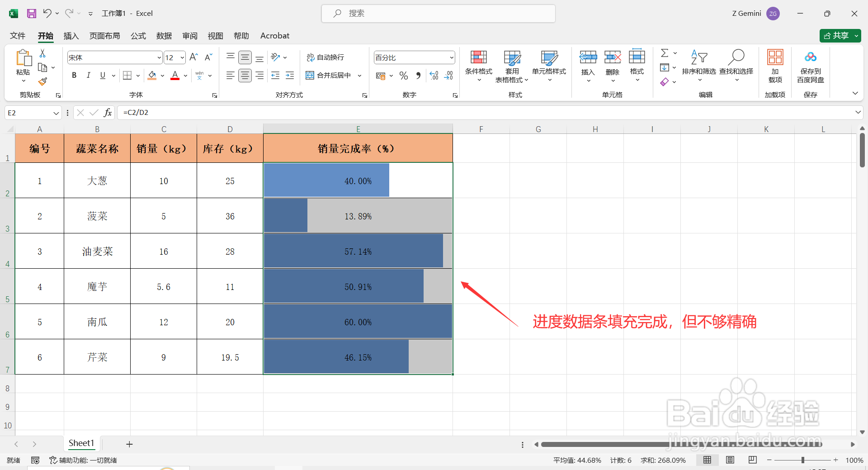Open the font name dropdown
This screenshot has width=868, height=470.
[159, 57]
